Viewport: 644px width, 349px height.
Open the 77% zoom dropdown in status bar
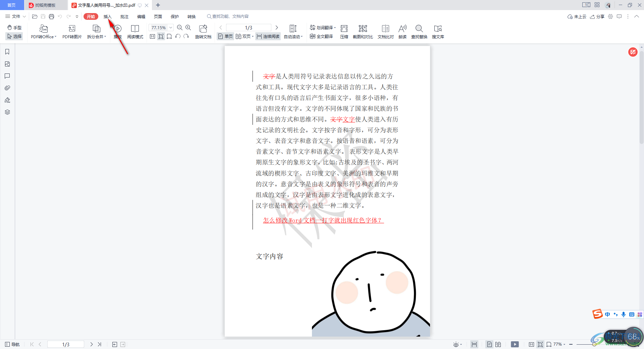[x=559, y=344]
